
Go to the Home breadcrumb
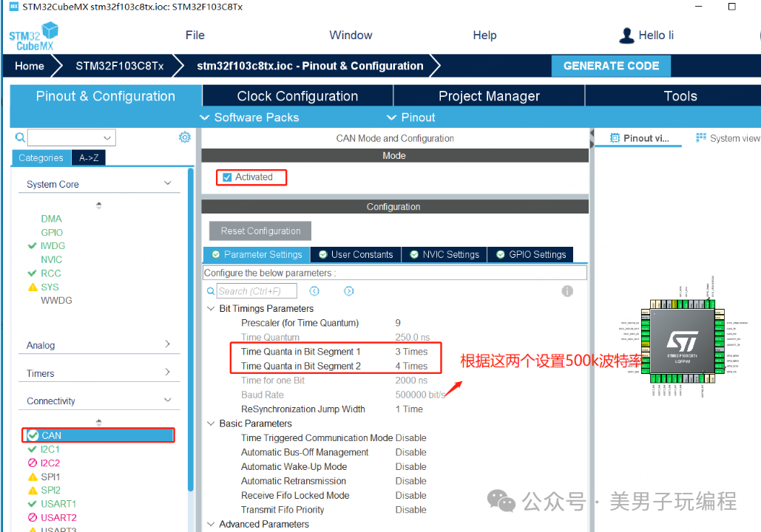point(29,66)
